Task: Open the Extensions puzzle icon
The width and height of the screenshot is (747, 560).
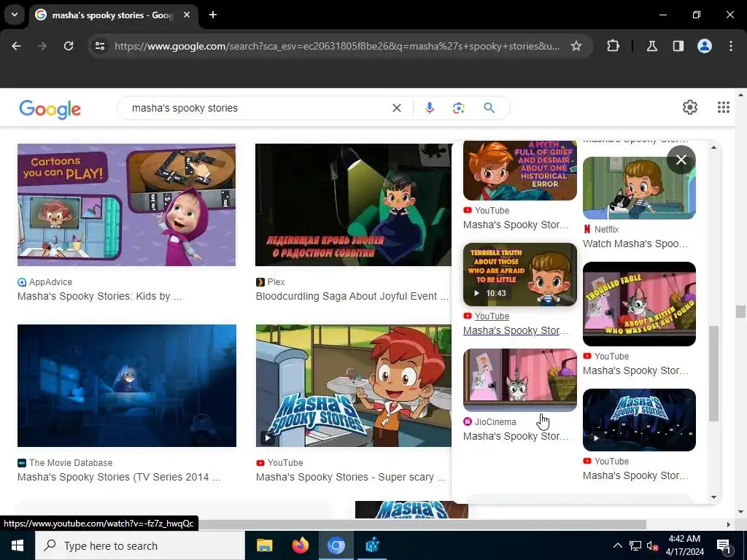Action: 613,46
